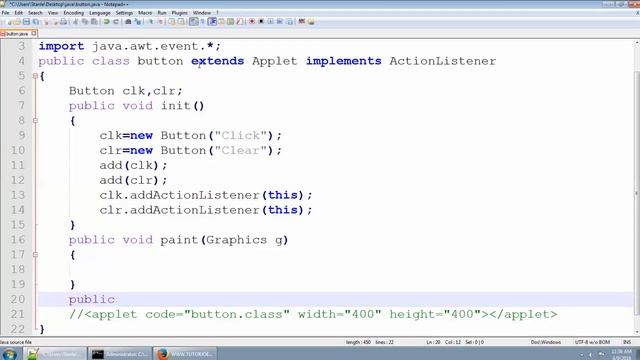Stop macro recording with black Stop icon

coord(261,22)
